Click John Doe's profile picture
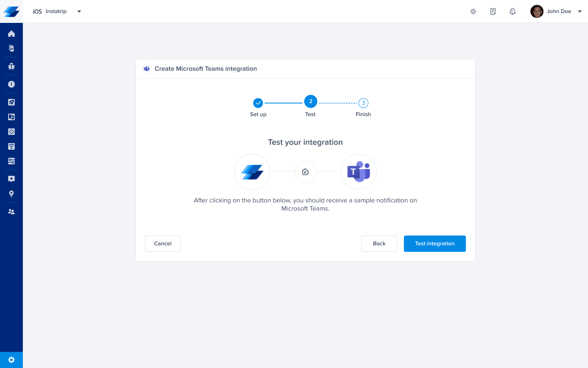Viewport: 588px width, 368px height. coord(537,11)
